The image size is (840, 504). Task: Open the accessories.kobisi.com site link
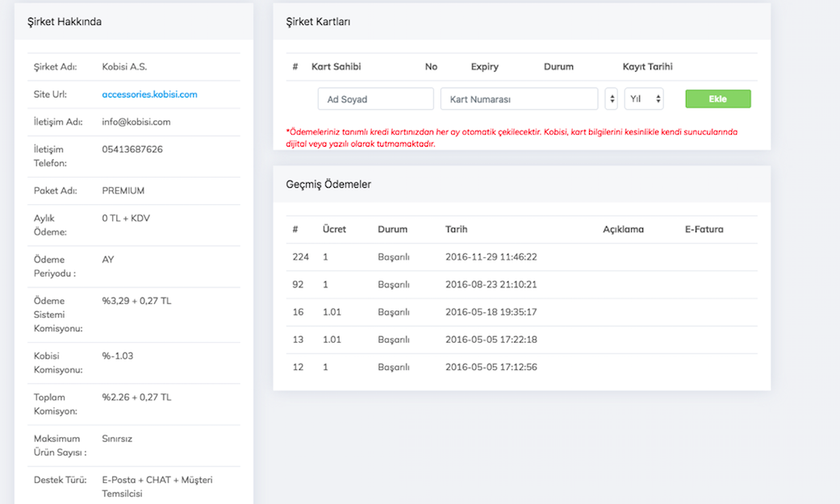pos(149,94)
